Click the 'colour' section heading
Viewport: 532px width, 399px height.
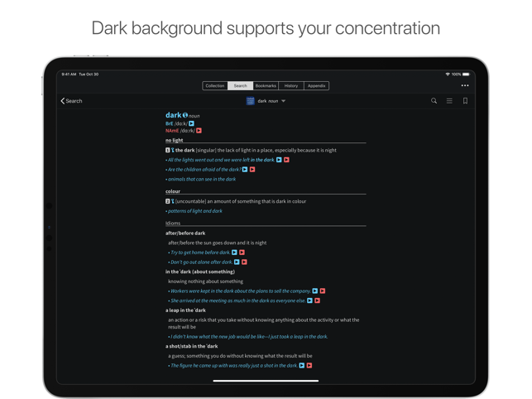click(x=173, y=191)
